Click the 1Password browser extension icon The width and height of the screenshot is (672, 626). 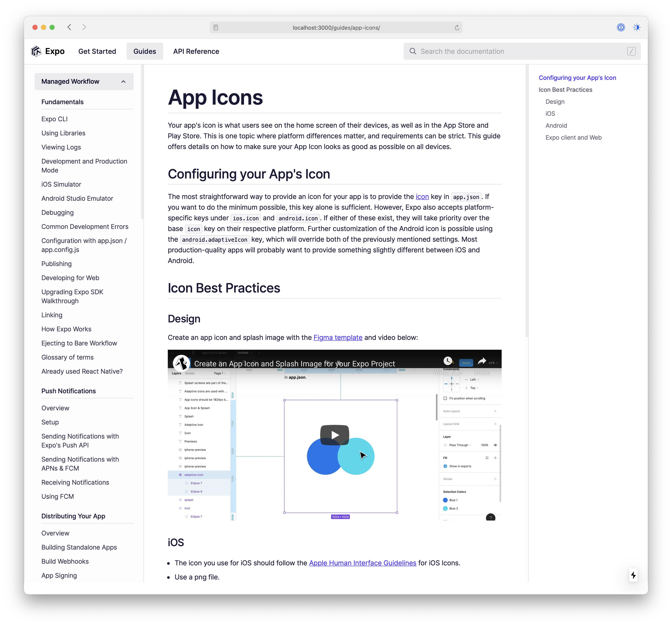click(621, 27)
